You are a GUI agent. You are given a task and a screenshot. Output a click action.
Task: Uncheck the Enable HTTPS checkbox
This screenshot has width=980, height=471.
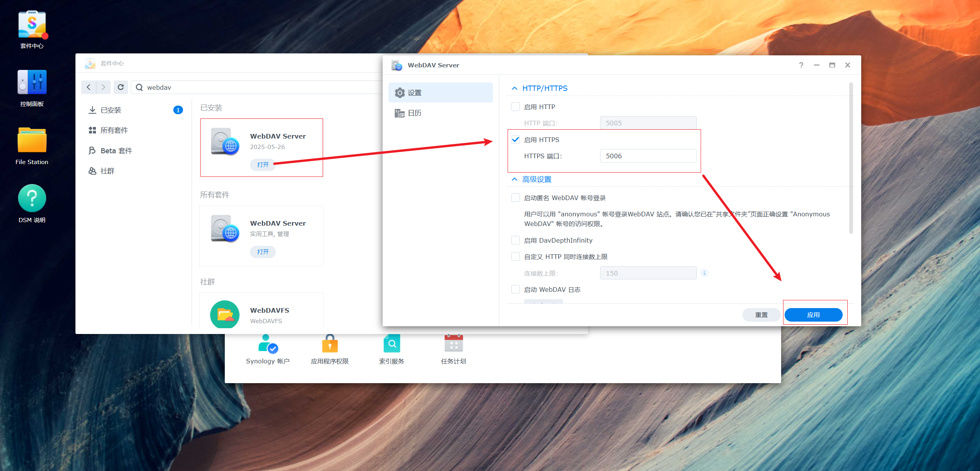coord(515,140)
